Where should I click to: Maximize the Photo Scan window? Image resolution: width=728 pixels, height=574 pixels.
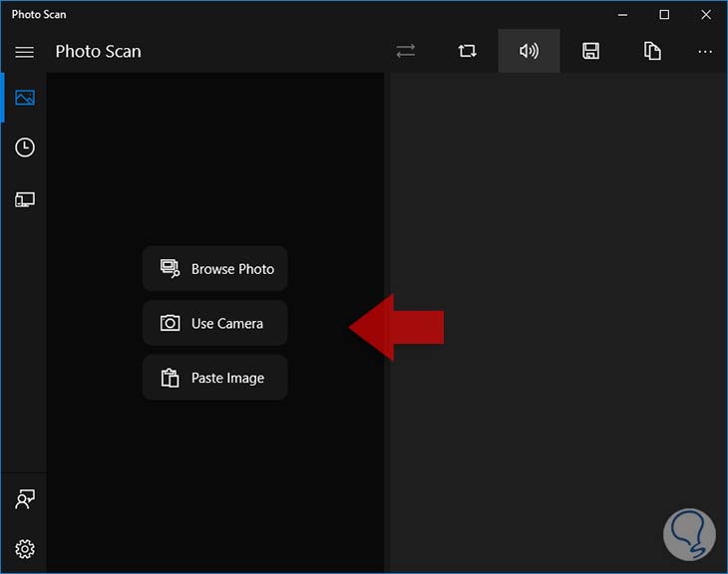(x=664, y=15)
